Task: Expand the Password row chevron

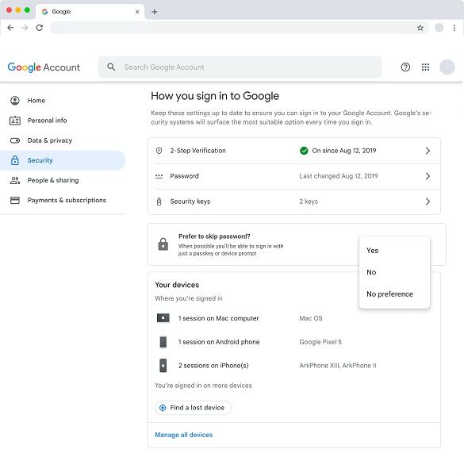Action: click(428, 176)
